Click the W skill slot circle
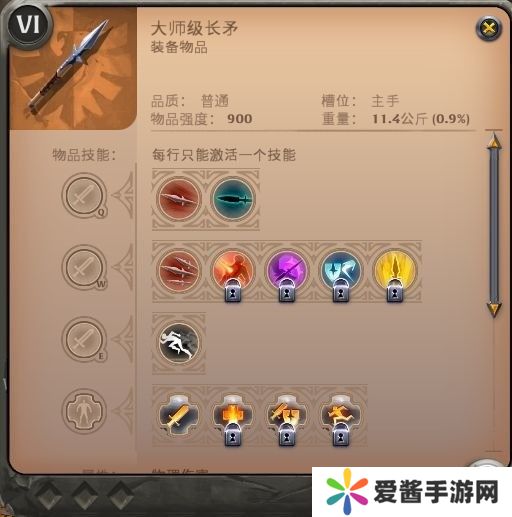Image resolution: width=512 pixels, height=517 pixels. [x=84, y=267]
